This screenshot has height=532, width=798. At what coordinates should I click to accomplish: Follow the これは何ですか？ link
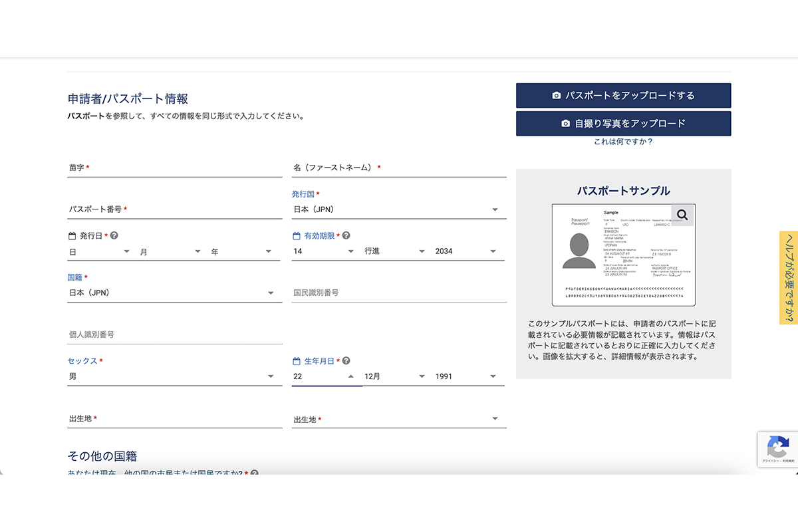tap(623, 142)
